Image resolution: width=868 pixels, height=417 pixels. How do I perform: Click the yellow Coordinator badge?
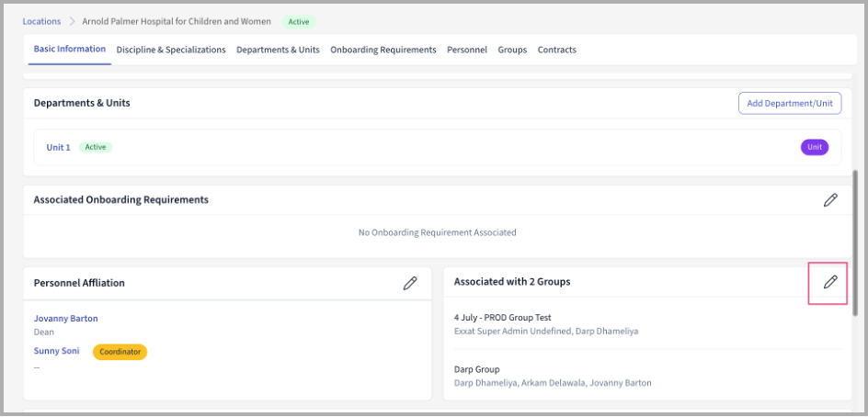click(120, 352)
